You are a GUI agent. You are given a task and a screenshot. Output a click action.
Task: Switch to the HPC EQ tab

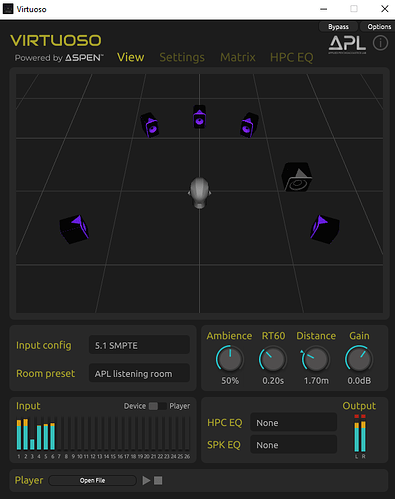click(292, 57)
